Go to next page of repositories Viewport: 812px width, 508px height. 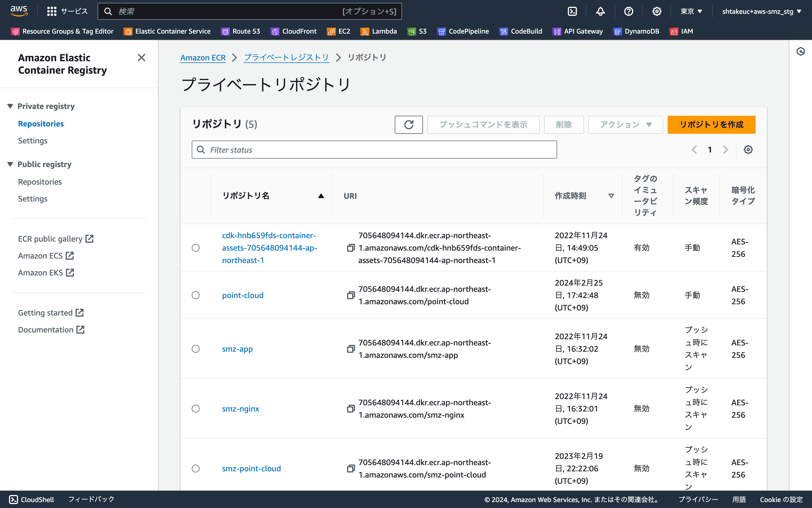(725, 150)
